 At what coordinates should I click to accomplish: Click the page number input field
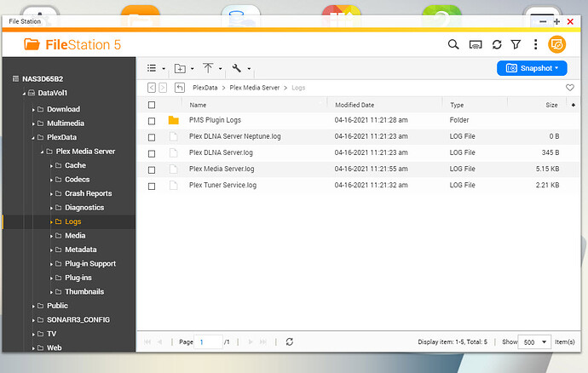(x=208, y=341)
